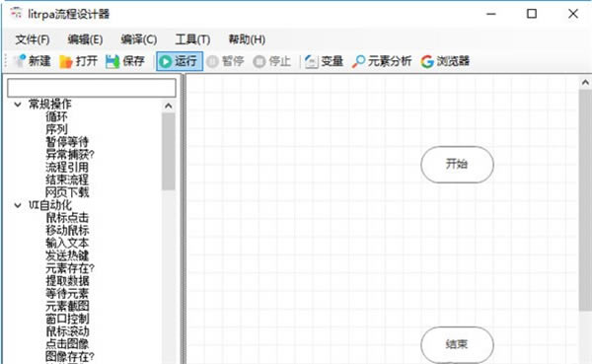
Task: Select 窗口控制 in the activity tree
Action: 67,319
